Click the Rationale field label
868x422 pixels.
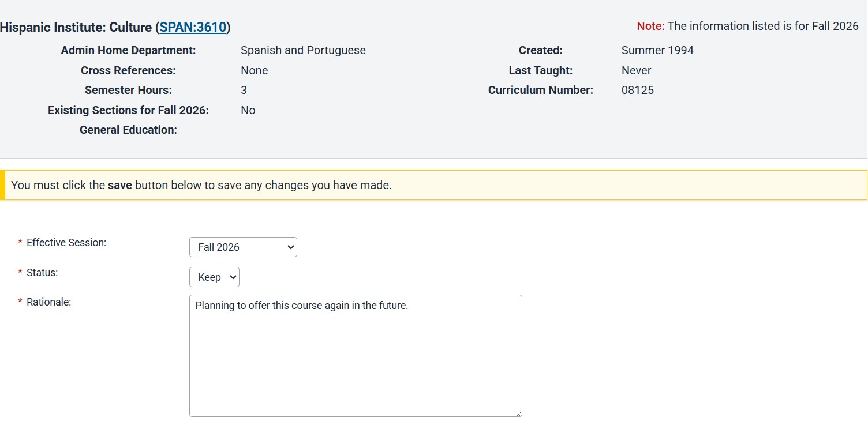tap(48, 302)
